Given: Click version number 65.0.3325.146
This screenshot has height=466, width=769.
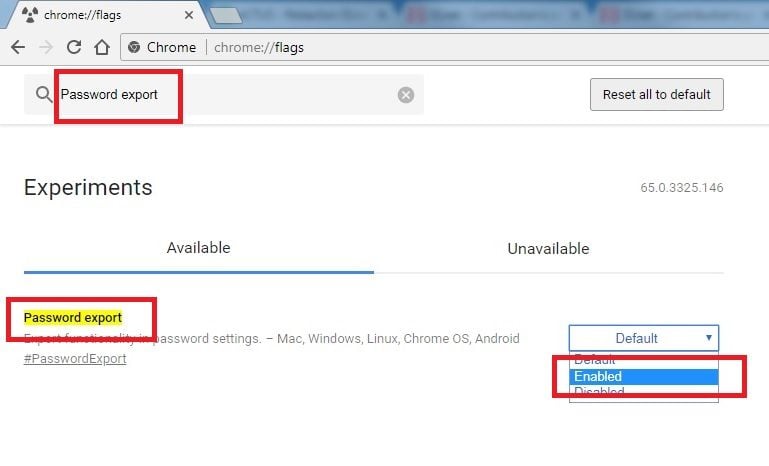Looking at the screenshot, I should click(x=682, y=188).
